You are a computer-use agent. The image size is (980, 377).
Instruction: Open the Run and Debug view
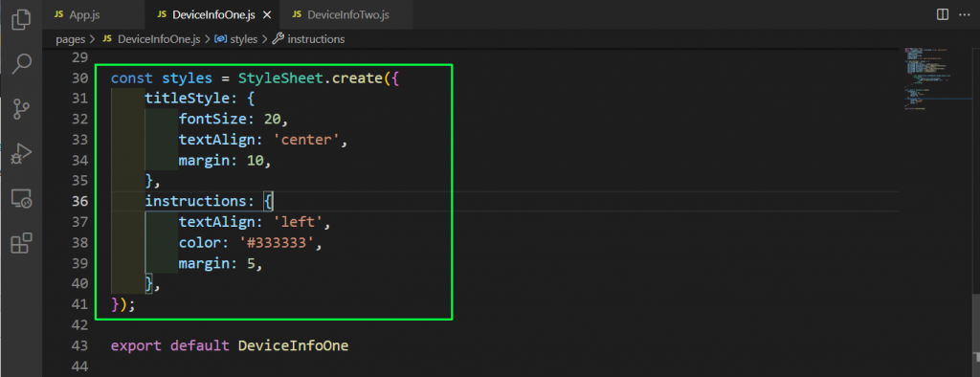[x=21, y=154]
